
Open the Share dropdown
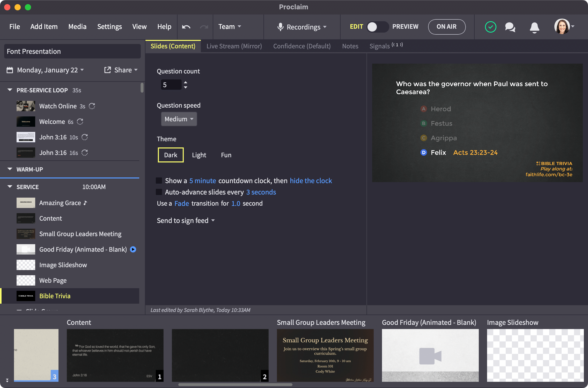126,70
